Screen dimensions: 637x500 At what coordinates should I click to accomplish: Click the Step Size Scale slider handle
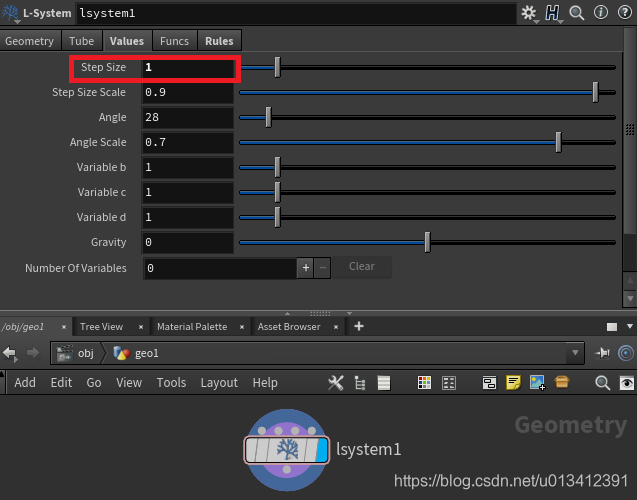pyautogui.click(x=595, y=92)
